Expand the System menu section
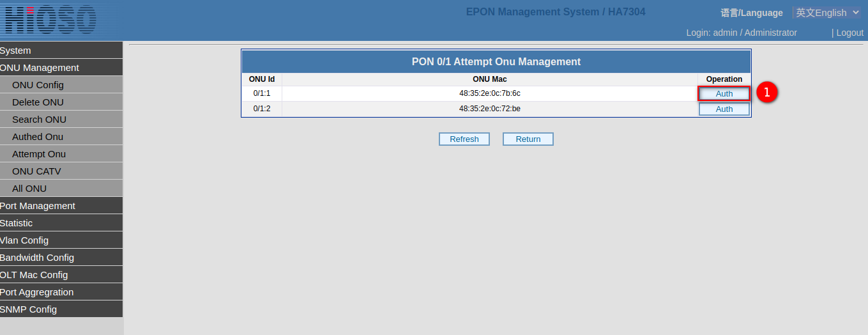The image size is (868, 335). point(15,51)
